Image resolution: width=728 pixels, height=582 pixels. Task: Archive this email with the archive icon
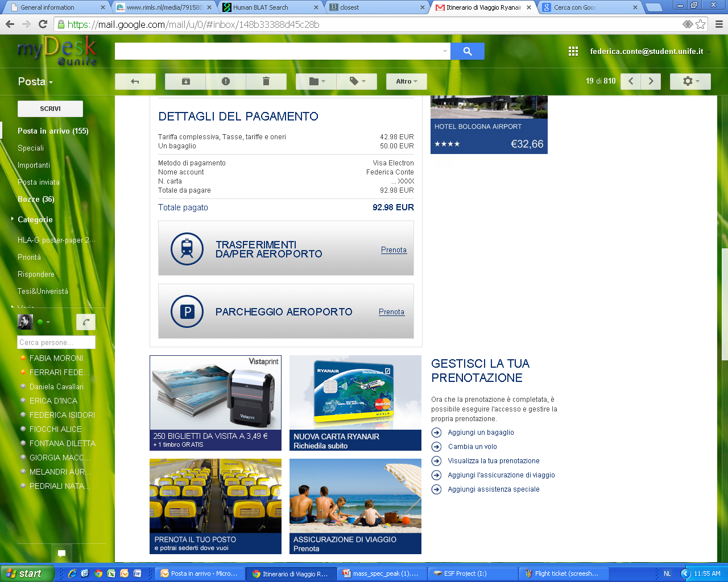tap(185, 81)
